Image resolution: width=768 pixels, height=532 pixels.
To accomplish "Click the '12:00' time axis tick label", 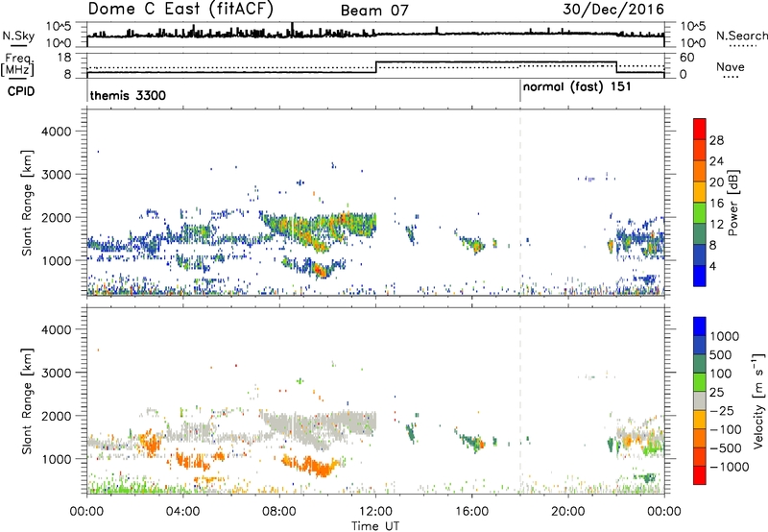I will tap(375, 512).
